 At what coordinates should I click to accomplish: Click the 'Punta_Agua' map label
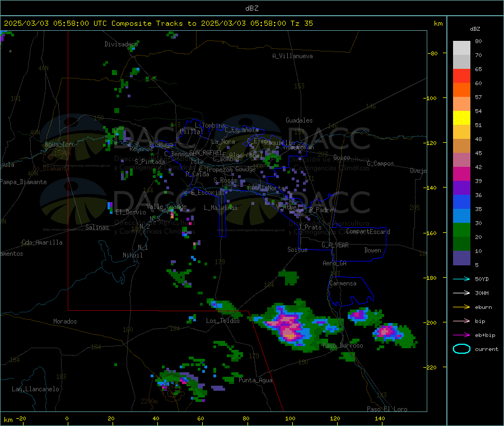255,380
